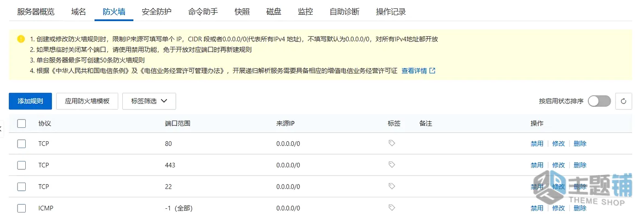
Task: Click 禁用 for TCP port 80 rule
Action: pos(537,143)
